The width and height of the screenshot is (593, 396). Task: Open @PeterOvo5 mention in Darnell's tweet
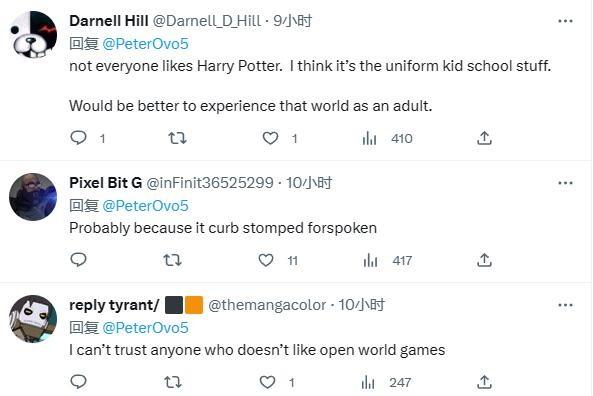[x=145, y=44]
